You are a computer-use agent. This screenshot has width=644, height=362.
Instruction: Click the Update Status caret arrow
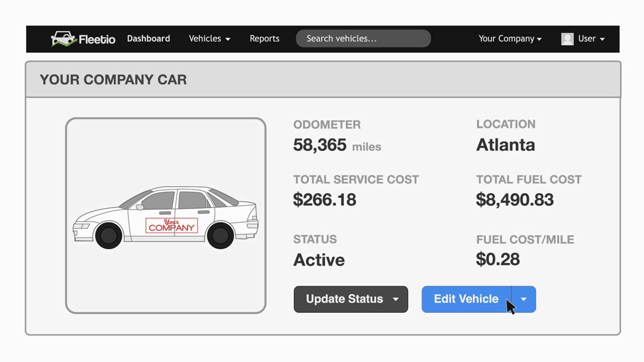point(396,299)
